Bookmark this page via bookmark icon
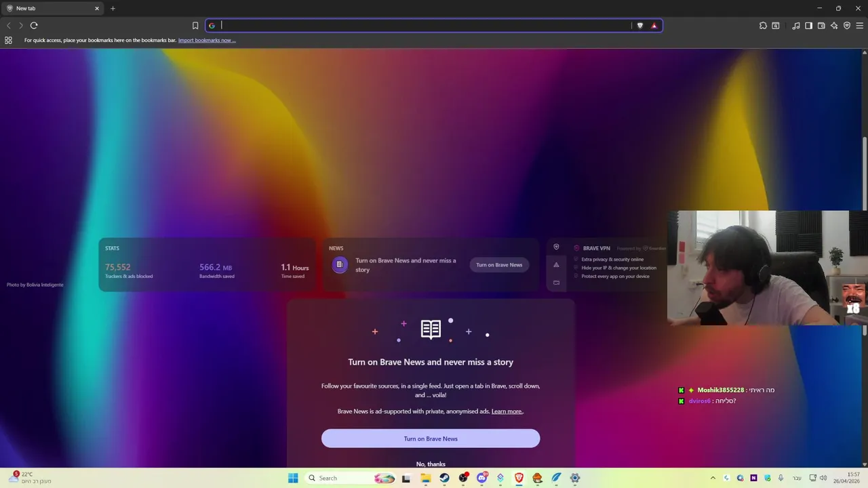The width and height of the screenshot is (868, 488). click(195, 26)
